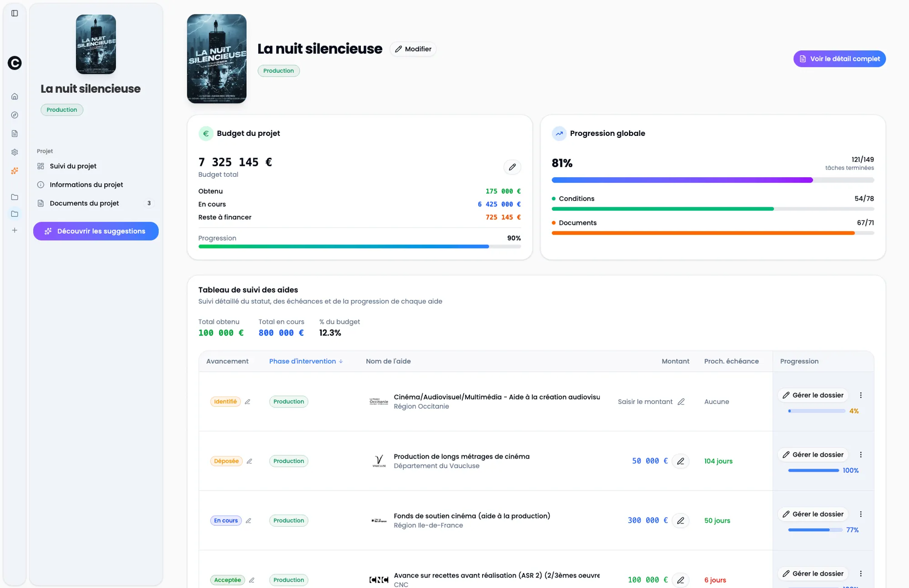Open the document icon in the sidebar
Screen dimensions: 909x588
pos(15,134)
